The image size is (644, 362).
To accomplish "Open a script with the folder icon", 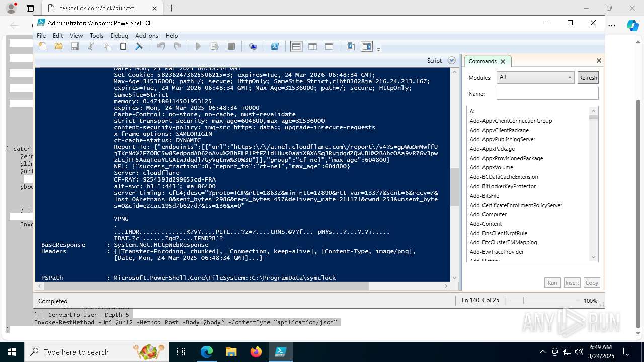I will click(x=59, y=47).
